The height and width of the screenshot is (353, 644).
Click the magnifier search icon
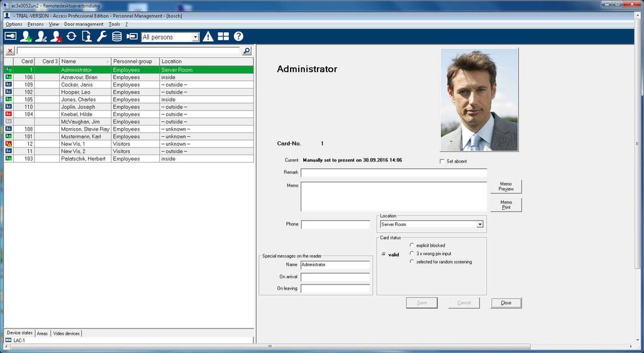247,51
